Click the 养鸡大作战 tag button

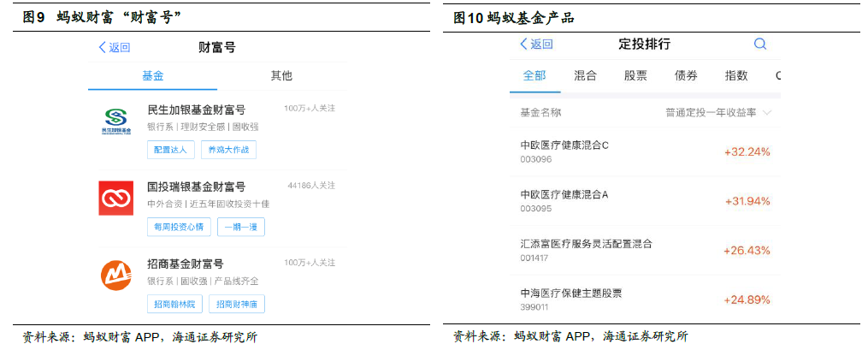(228, 150)
